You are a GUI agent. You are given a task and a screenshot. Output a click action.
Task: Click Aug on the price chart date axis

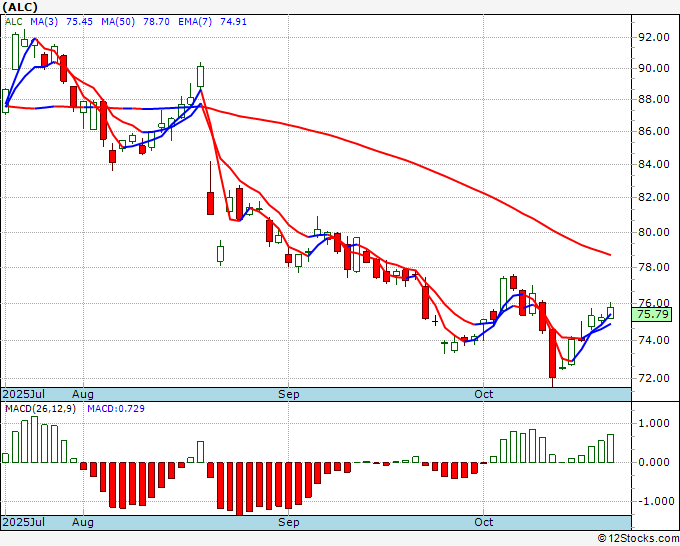[83, 394]
